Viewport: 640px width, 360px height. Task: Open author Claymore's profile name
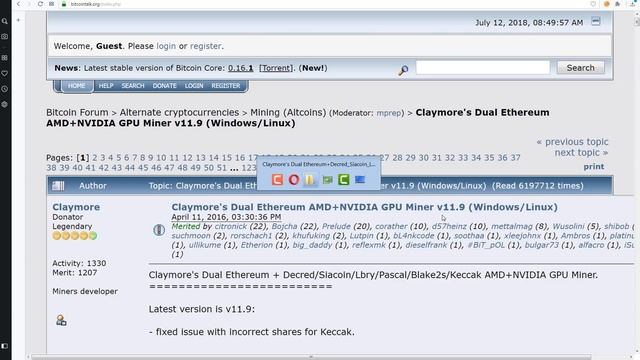(x=76, y=207)
